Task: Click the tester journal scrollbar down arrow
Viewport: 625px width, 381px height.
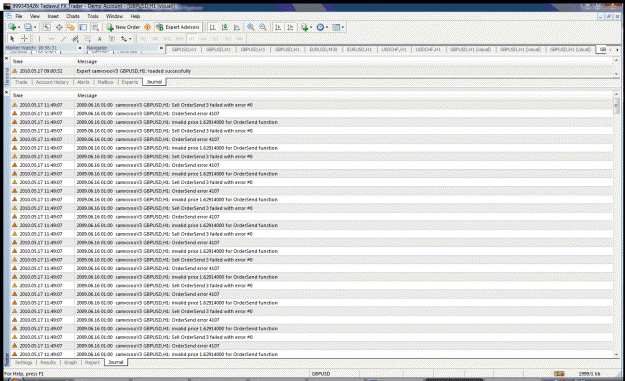Action: point(616,354)
